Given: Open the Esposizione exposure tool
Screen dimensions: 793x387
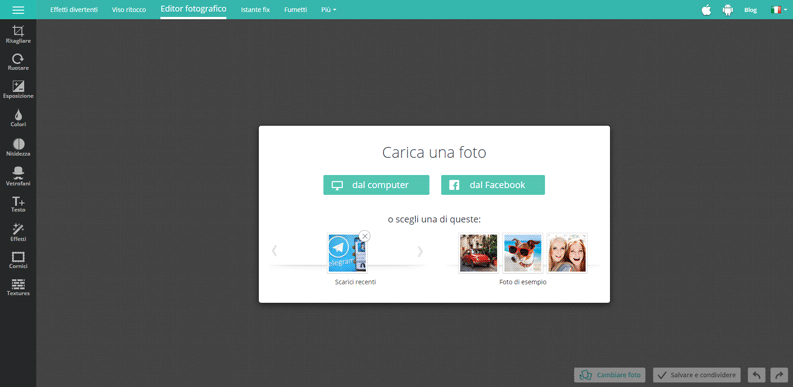Looking at the screenshot, I should [18, 90].
